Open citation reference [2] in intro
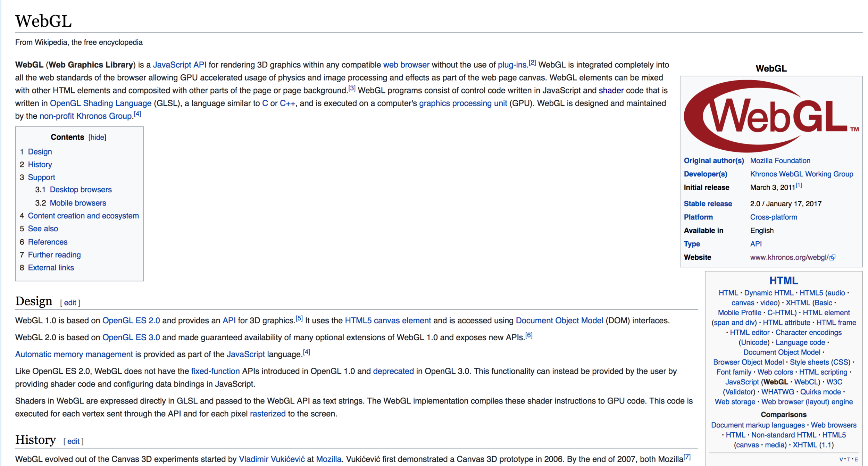 (x=532, y=63)
